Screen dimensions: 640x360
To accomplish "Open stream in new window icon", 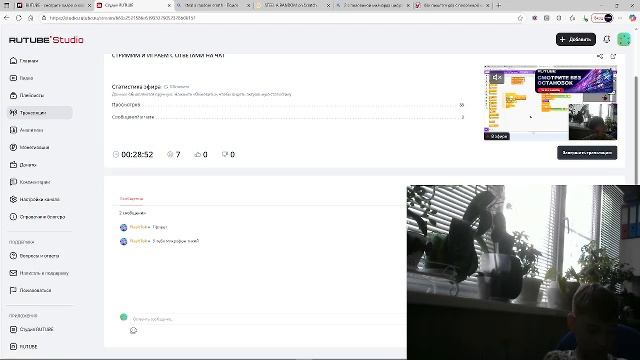I will tap(613, 56).
